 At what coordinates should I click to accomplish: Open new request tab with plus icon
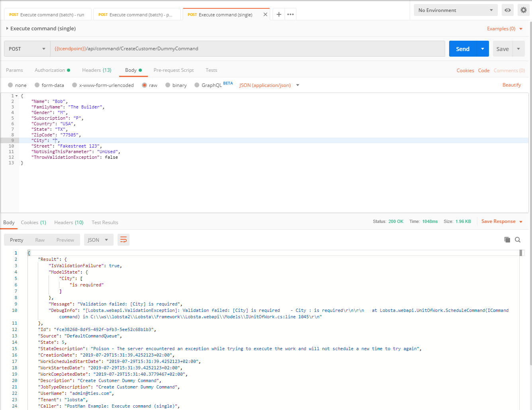click(x=279, y=14)
